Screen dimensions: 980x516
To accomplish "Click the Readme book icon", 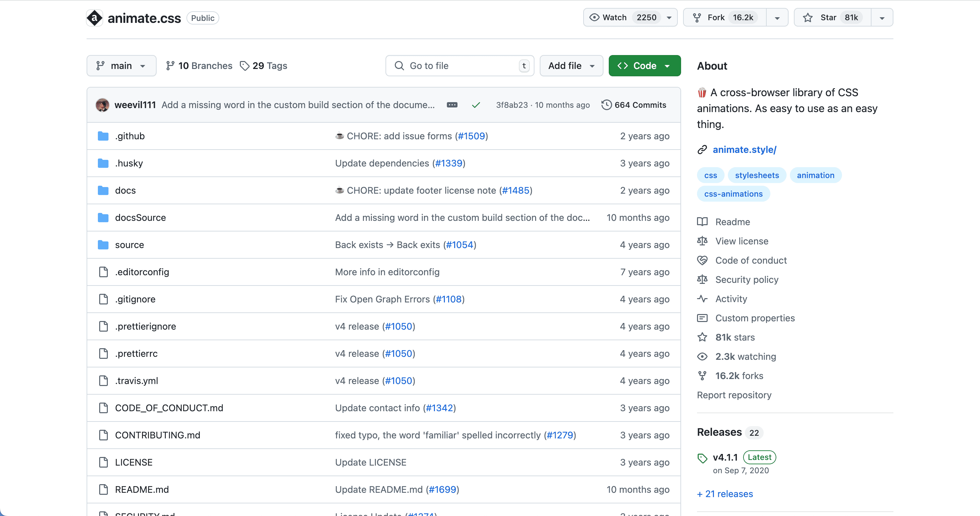I will (703, 222).
